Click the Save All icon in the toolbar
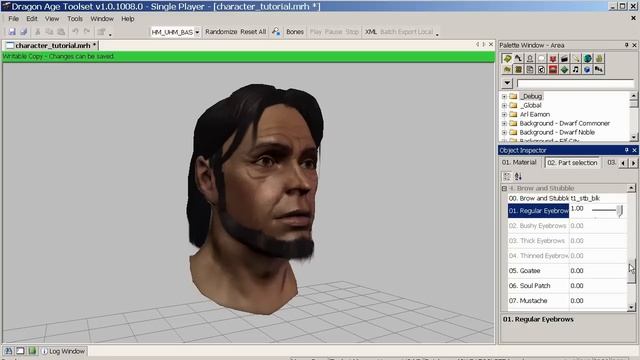 (x=24, y=31)
